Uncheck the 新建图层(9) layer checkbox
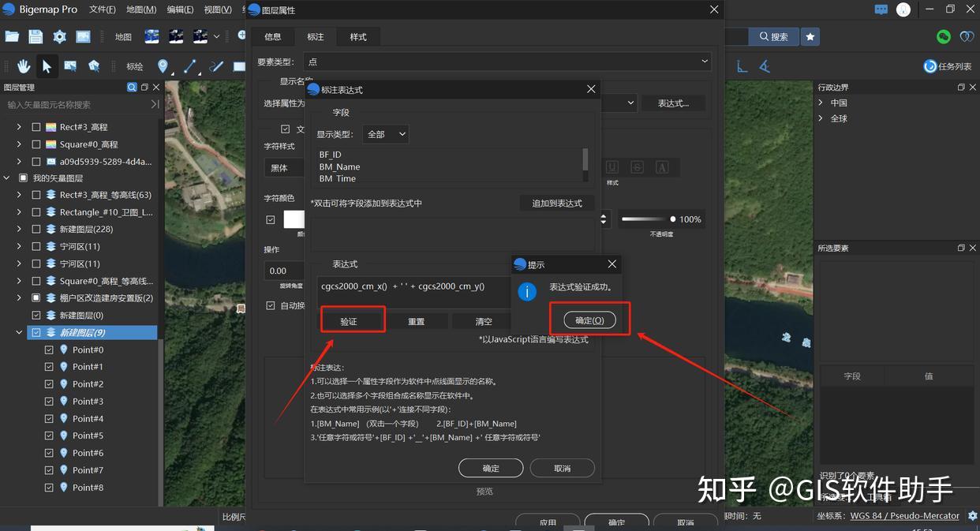This screenshot has height=531, width=980. (x=36, y=331)
